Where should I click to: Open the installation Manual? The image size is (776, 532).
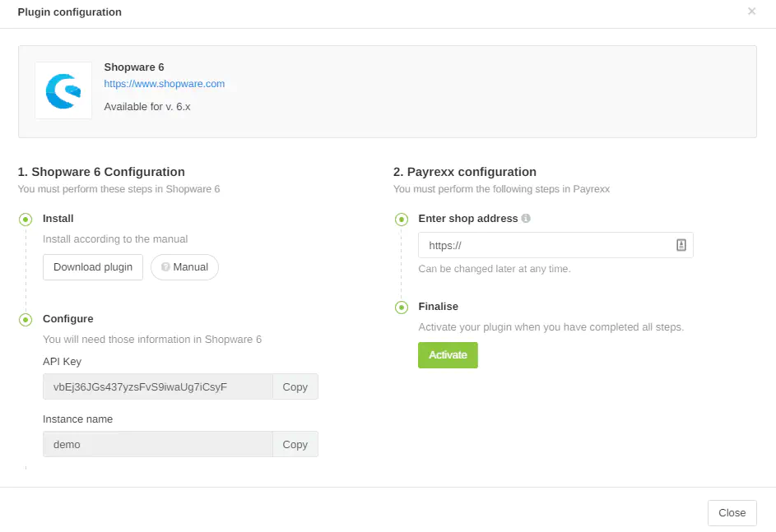click(x=184, y=267)
